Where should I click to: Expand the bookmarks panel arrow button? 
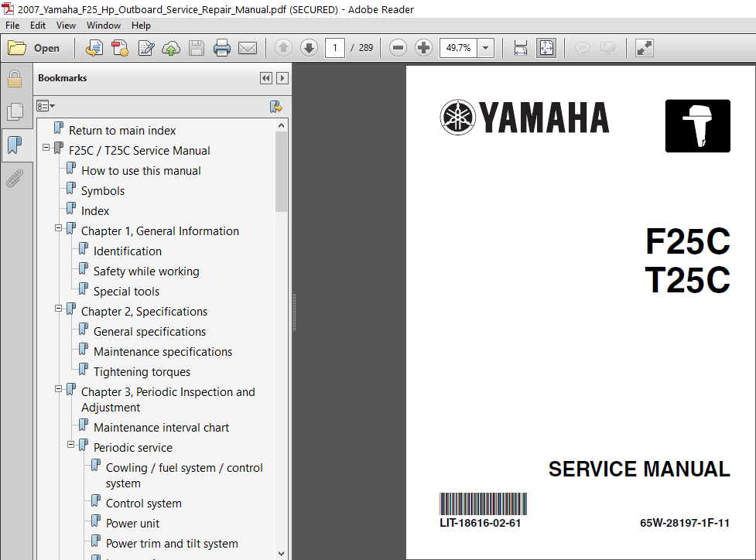point(282,78)
